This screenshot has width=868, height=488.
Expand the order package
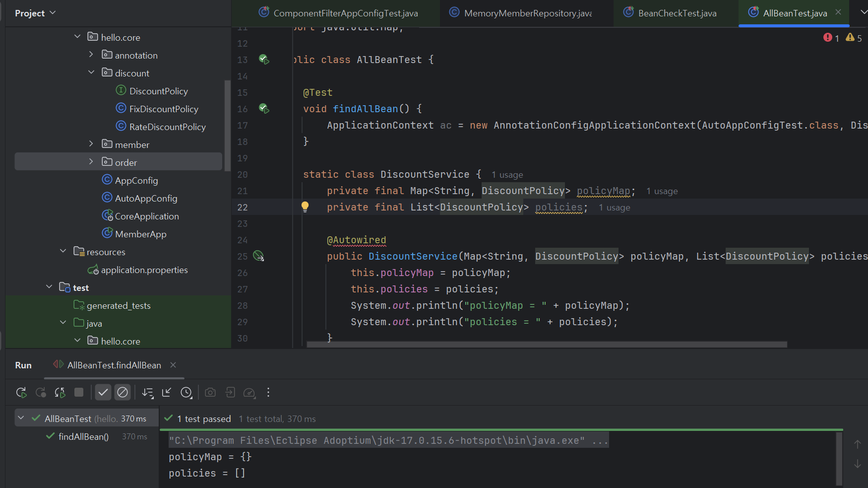(91, 161)
